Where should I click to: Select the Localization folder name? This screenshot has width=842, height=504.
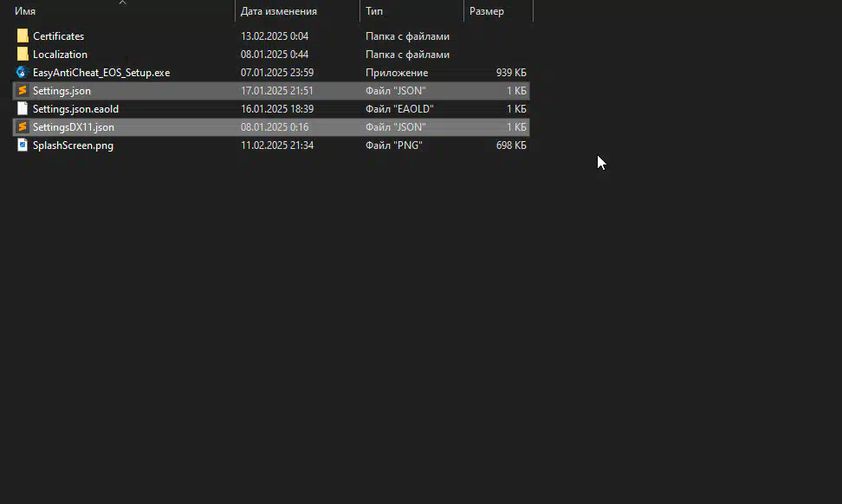point(60,55)
